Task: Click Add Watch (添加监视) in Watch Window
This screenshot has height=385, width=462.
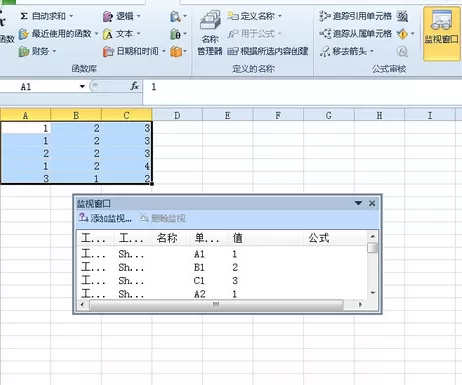Action: (x=105, y=218)
